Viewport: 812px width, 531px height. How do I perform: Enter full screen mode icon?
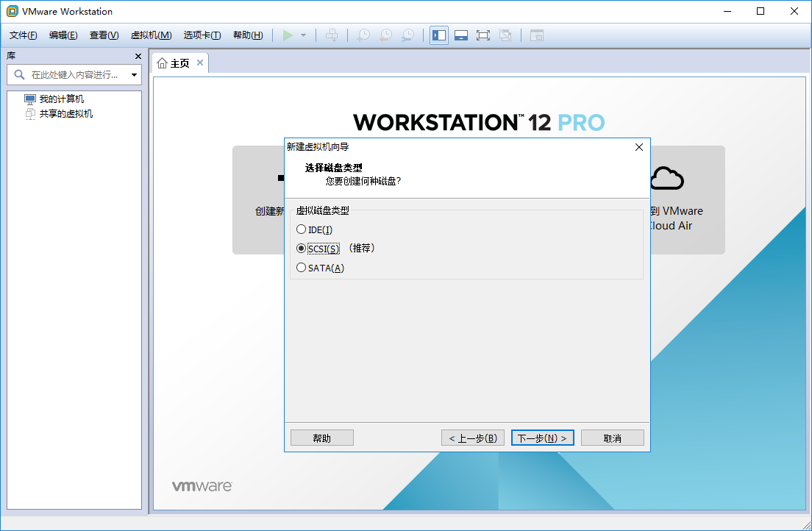coord(482,35)
